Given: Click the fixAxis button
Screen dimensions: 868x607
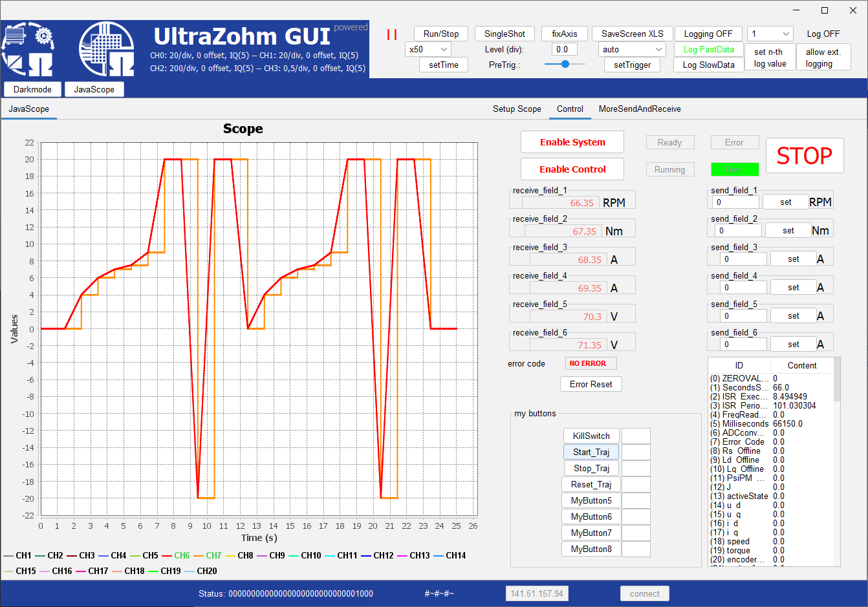Looking at the screenshot, I should [x=565, y=34].
